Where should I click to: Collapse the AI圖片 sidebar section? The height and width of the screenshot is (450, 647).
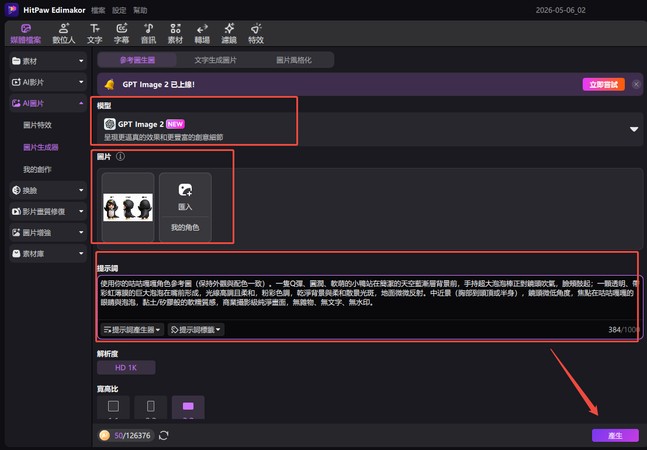(48, 103)
